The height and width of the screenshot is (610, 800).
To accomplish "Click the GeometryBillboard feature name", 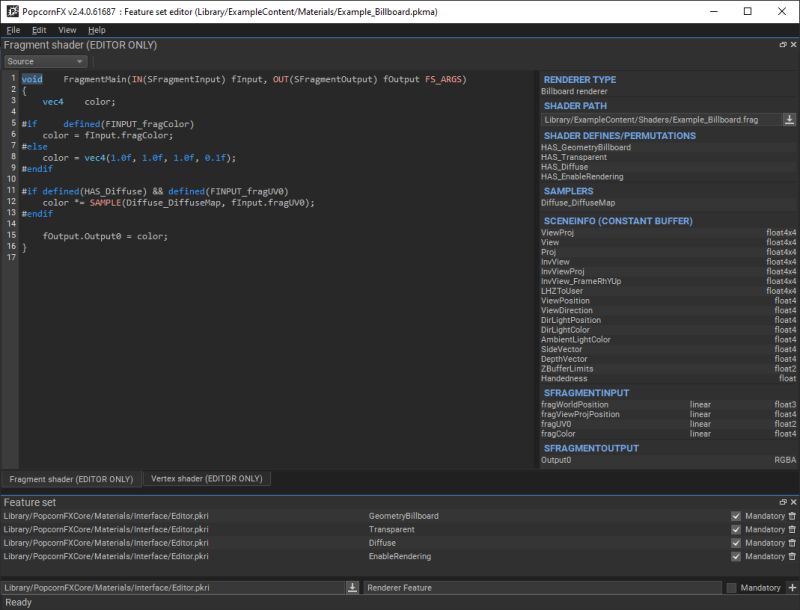I will [x=404, y=516].
